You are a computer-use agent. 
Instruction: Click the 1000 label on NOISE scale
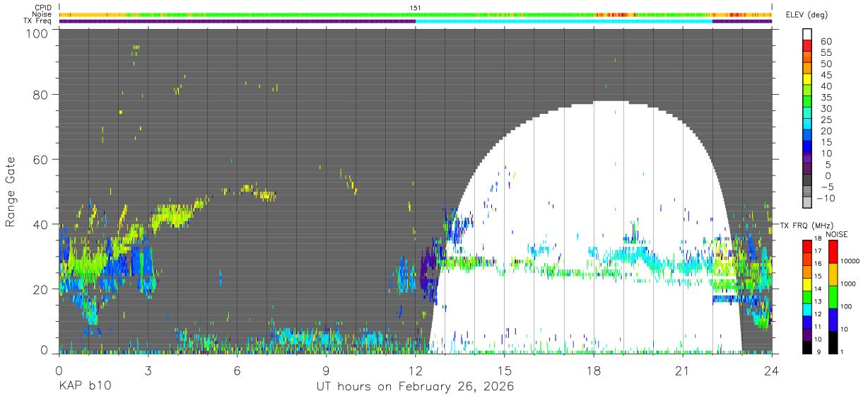click(x=848, y=284)
